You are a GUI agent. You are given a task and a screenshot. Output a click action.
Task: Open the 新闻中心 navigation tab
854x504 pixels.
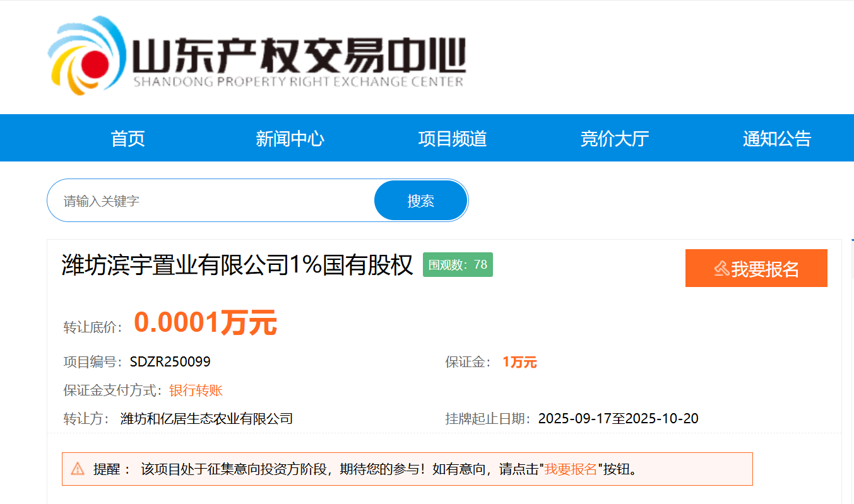pyautogui.click(x=290, y=139)
